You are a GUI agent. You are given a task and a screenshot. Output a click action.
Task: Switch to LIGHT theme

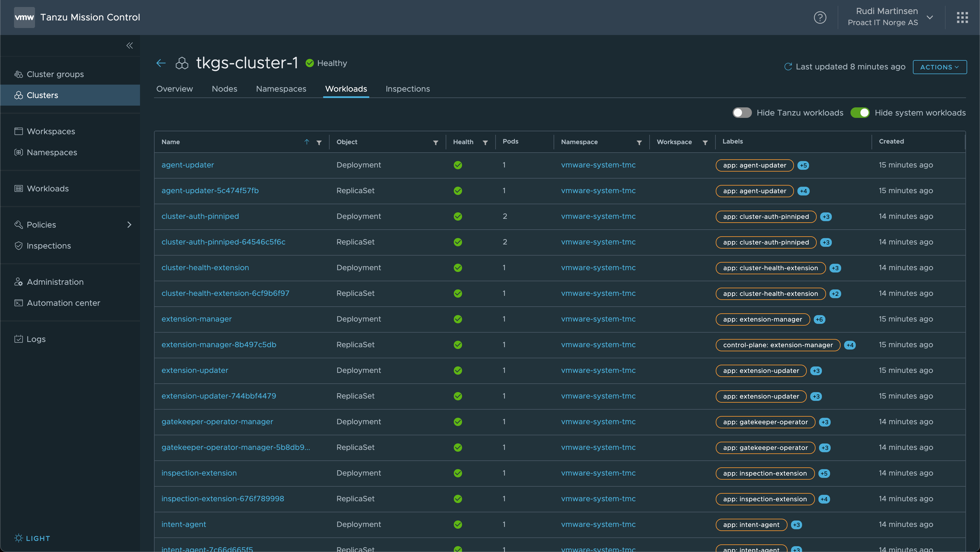[32, 538]
